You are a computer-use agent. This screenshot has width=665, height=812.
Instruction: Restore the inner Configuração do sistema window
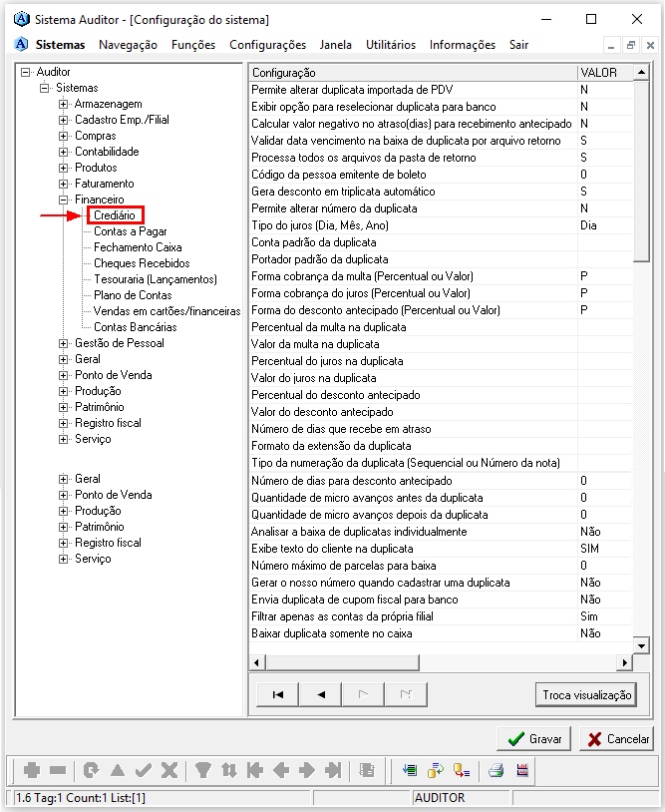631,46
